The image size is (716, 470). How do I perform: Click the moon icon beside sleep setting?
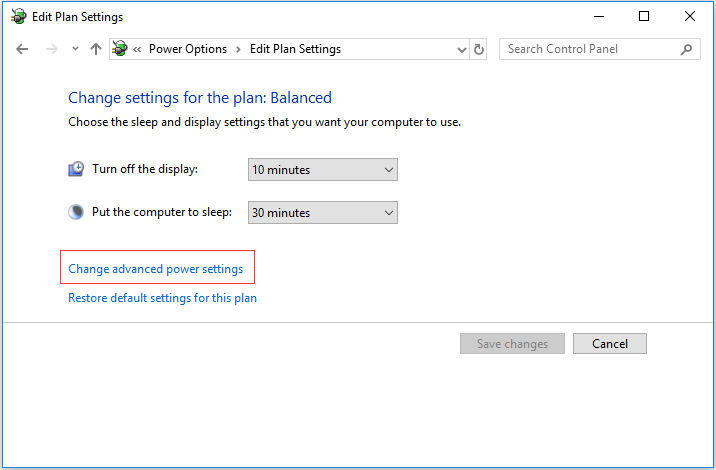click(76, 212)
